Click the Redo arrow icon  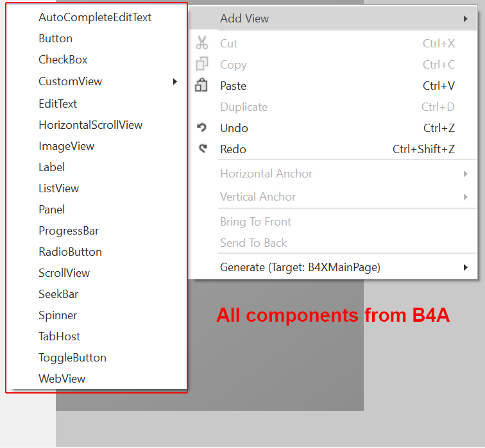203,149
